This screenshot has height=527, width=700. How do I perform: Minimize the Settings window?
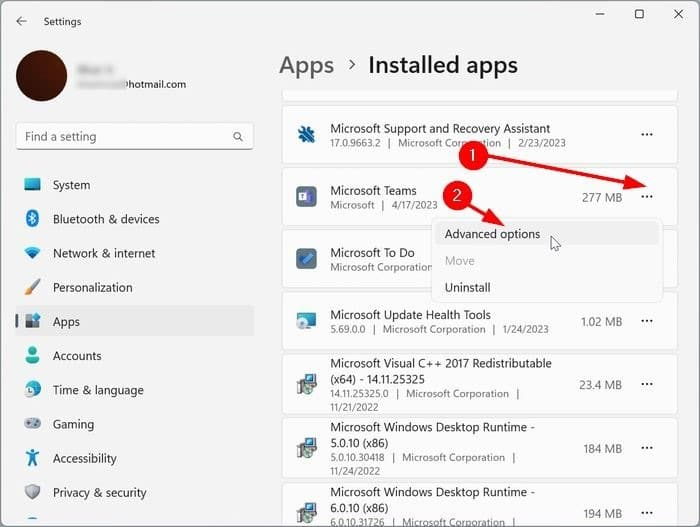[600, 14]
